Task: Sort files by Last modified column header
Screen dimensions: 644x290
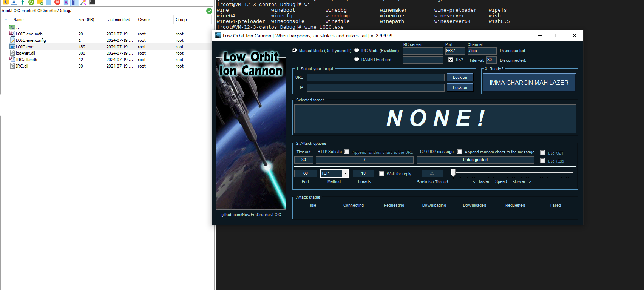Action: click(x=118, y=20)
